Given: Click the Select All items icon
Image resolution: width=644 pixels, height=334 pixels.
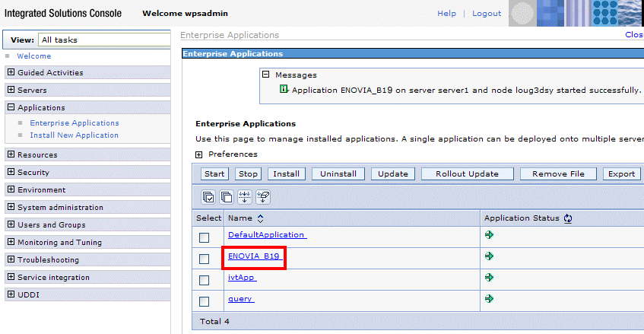Looking at the screenshot, I should click(x=208, y=197).
